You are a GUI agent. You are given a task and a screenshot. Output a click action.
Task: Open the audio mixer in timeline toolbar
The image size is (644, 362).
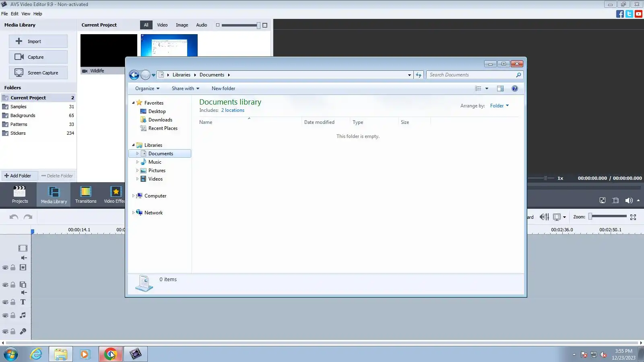click(x=544, y=217)
